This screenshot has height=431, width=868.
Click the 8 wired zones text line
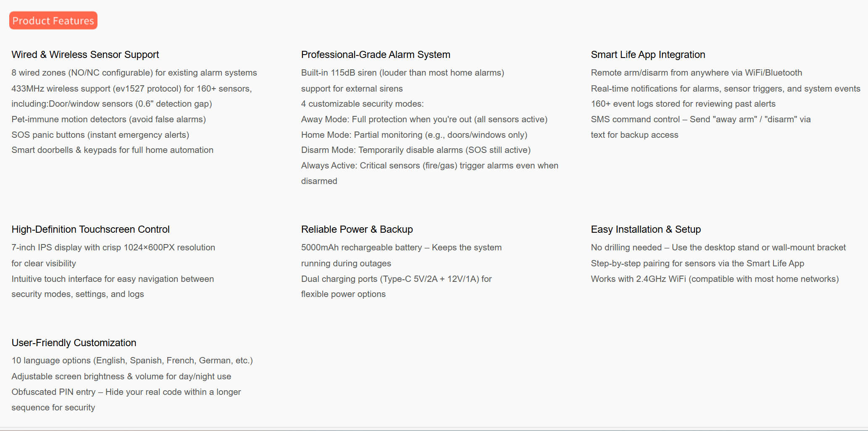[x=134, y=73]
